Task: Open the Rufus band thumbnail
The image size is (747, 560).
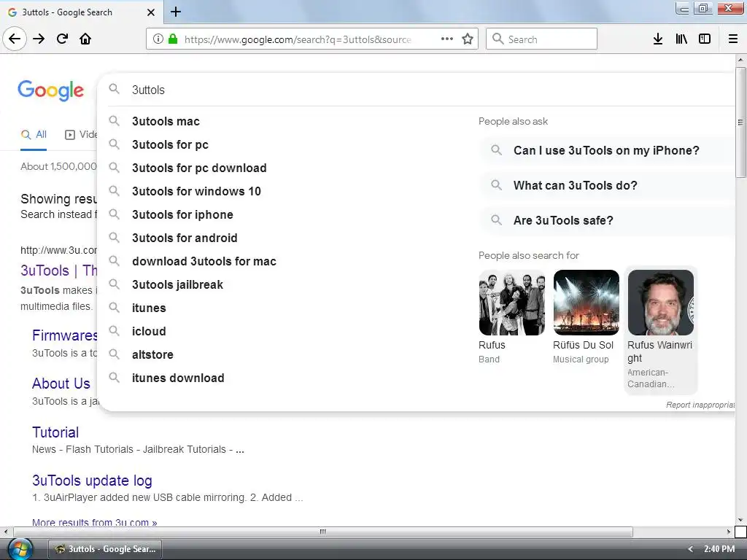Action: (511, 303)
